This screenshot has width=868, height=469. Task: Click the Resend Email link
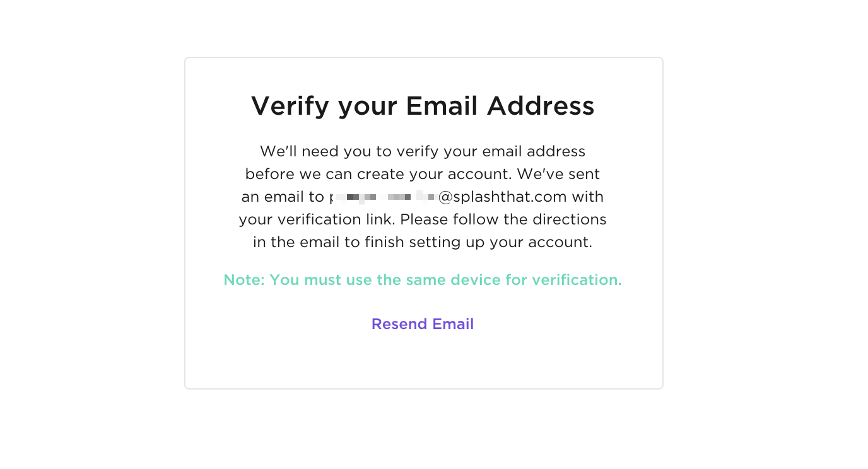pos(423,324)
